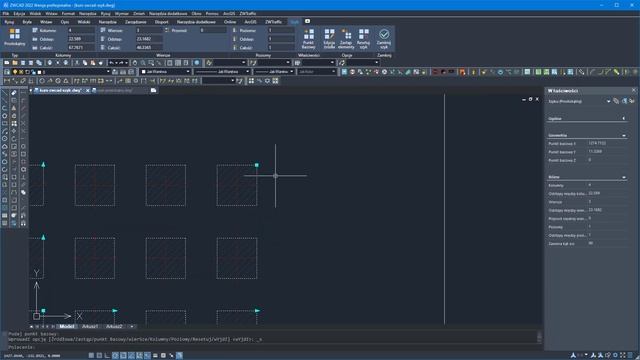Click the Zastąp elementy ribbon button
Image resolution: width=640 pixels, height=360 pixels.
coord(346,38)
